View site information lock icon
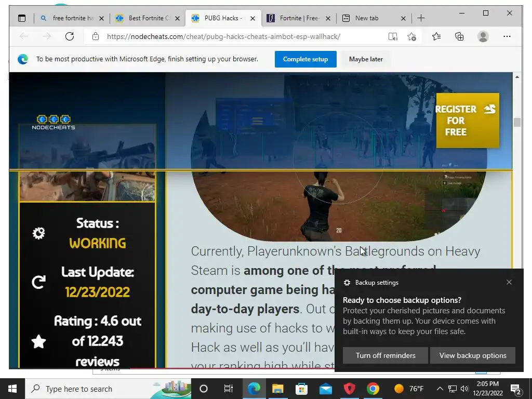 coord(96,36)
